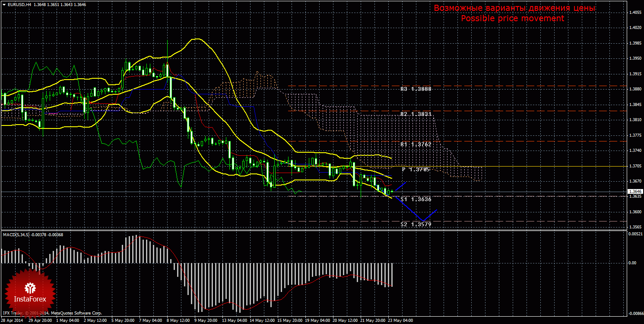The width and height of the screenshot is (644, 324).
Task: Click the '23 May 04:00' date on the time axis
Action: [401, 321]
